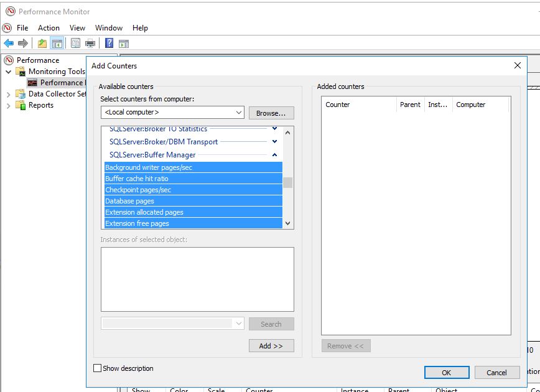This screenshot has width=540, height=392.
Task: Click the Performance Monitor title bar icon
Action: tap(11, 11)
